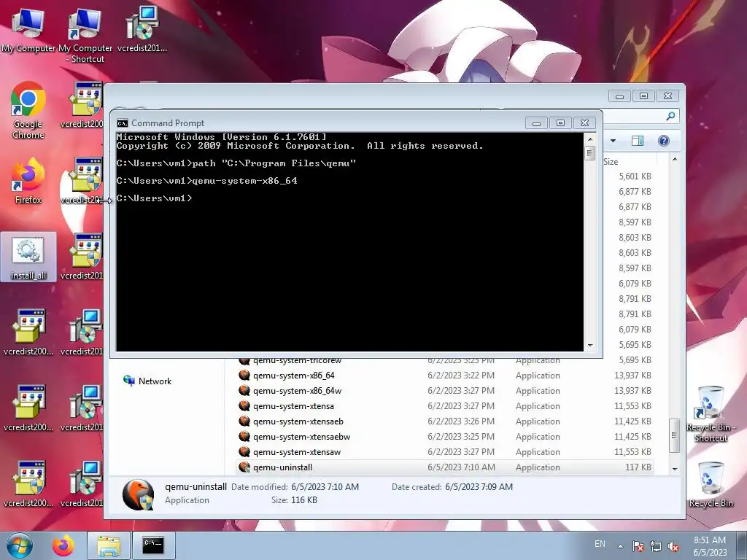The width and height of the screenshot is (747, 560).
Task: Open the Command Prompt system menu icon
Action: tap(123, 122)
